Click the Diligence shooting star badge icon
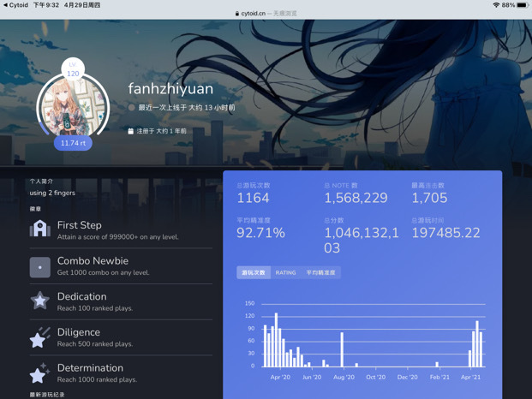532x399 pixels. (x=40, y=337)
